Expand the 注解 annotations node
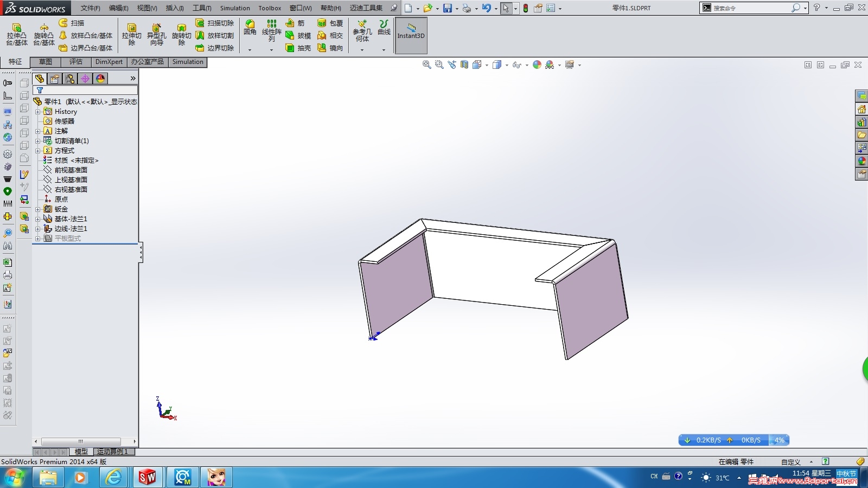This screenshot has width=868, height=488. 38,131
